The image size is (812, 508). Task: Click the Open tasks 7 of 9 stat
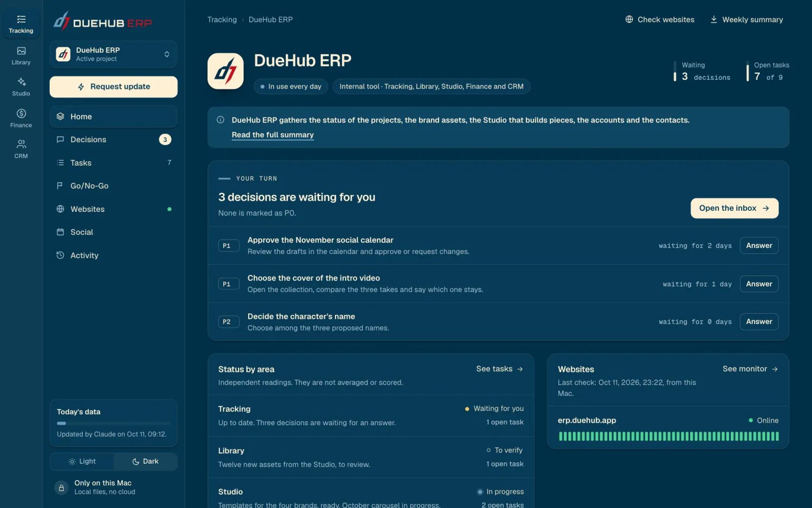pos(768,71)
